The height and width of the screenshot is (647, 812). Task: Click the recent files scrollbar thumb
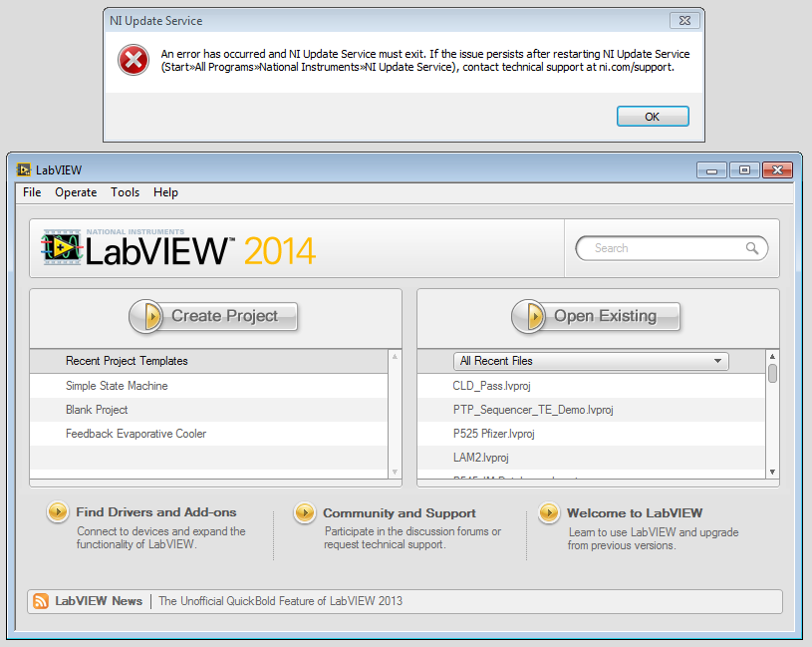click(x=772, y=373)
